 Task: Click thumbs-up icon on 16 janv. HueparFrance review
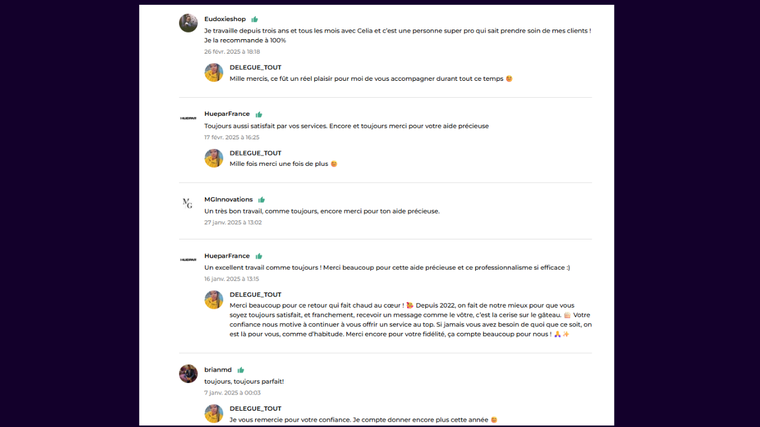(259, 256)
